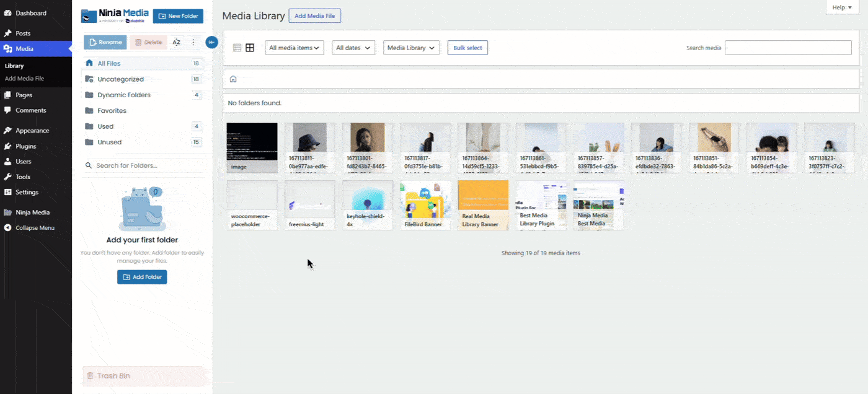Click the Delete folder button
The width and height of the screenshot is (868, 394).
149,42
